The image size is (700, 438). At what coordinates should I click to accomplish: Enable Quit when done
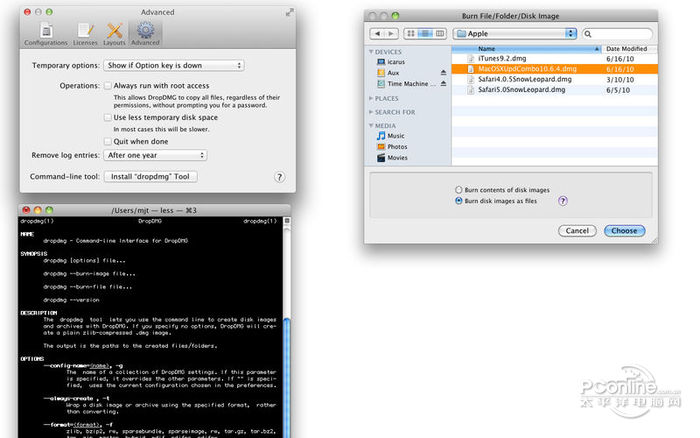point(108,142)
